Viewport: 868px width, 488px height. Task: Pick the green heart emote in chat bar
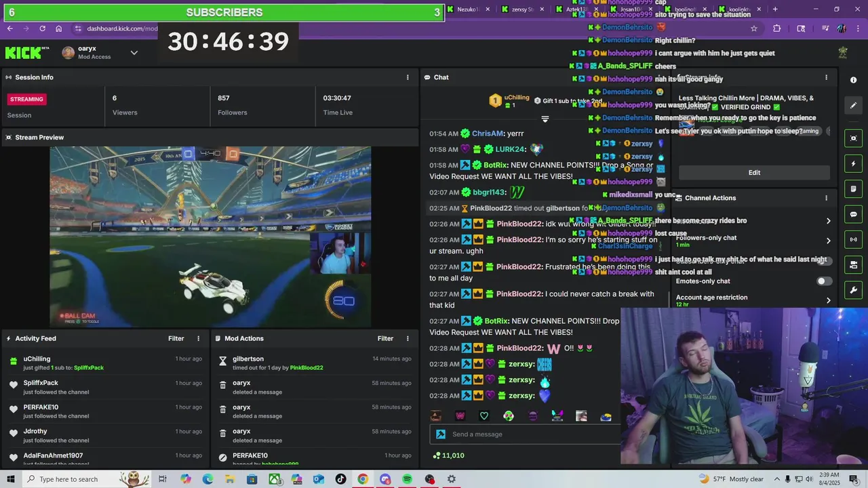[484, 416]
